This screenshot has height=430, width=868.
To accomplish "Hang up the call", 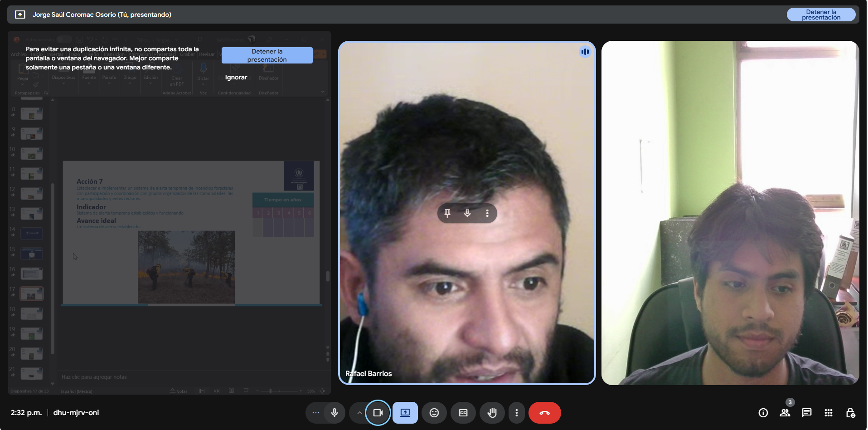I will [x=544, y=413].
